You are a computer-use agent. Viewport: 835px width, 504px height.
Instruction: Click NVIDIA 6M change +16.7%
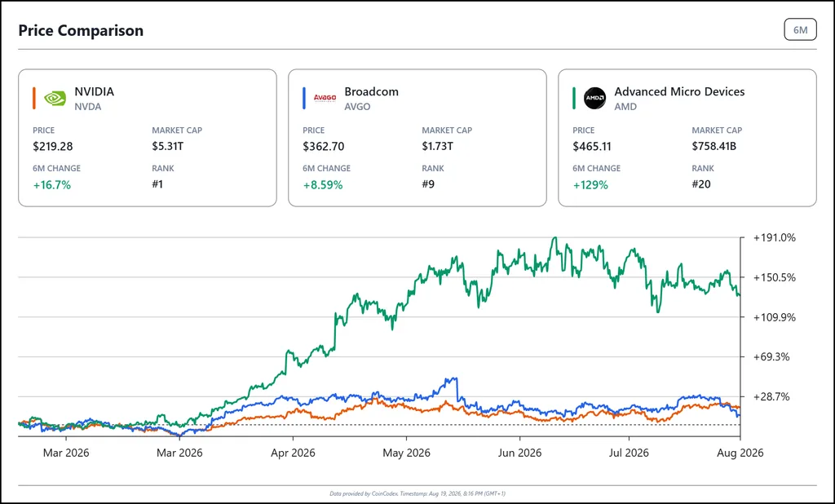coord(51,185)
